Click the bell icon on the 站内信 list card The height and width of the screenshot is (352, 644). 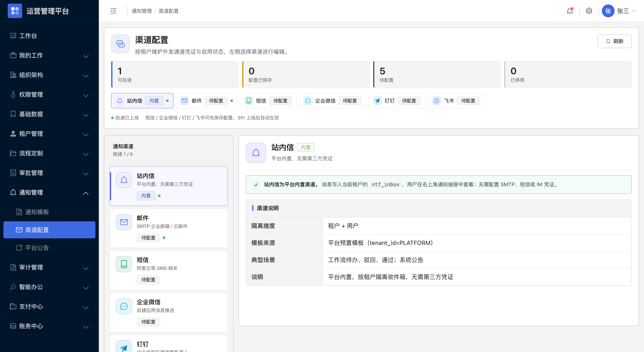click(124, 180)
